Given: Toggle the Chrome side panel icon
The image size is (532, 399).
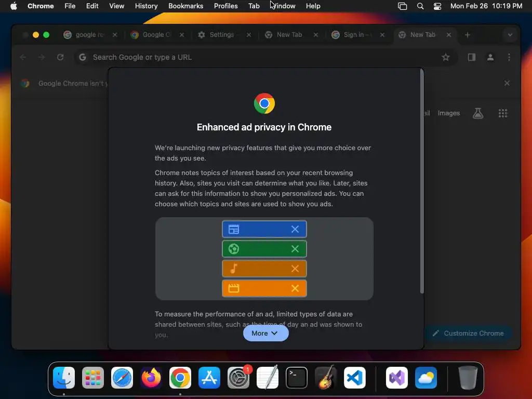Looking at the screenshot, I should [x=472, y=57].
